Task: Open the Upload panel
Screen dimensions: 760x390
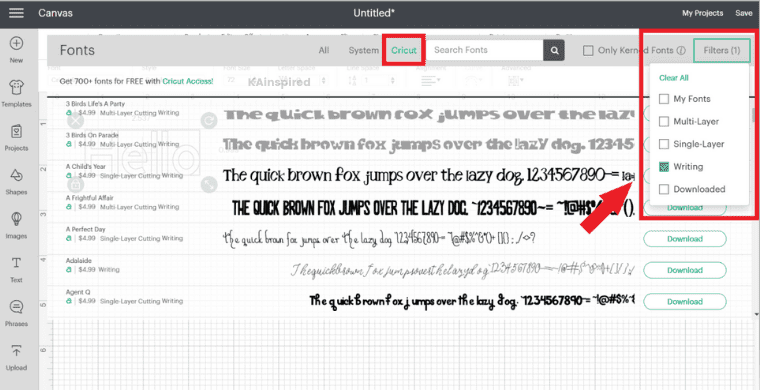Action: pos(16,358)
